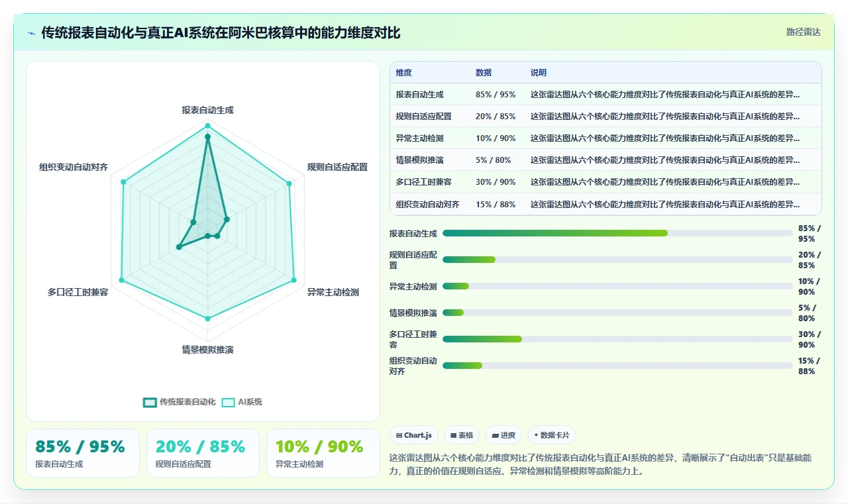Click the 组织变动自动对齐 progress bar
This screenshot has height=504, width=848.
pyautogui.click(x=617, y=366)
